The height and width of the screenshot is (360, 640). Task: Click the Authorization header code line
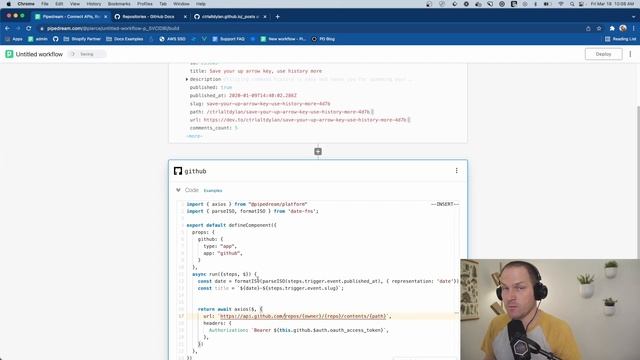point(299,330)
